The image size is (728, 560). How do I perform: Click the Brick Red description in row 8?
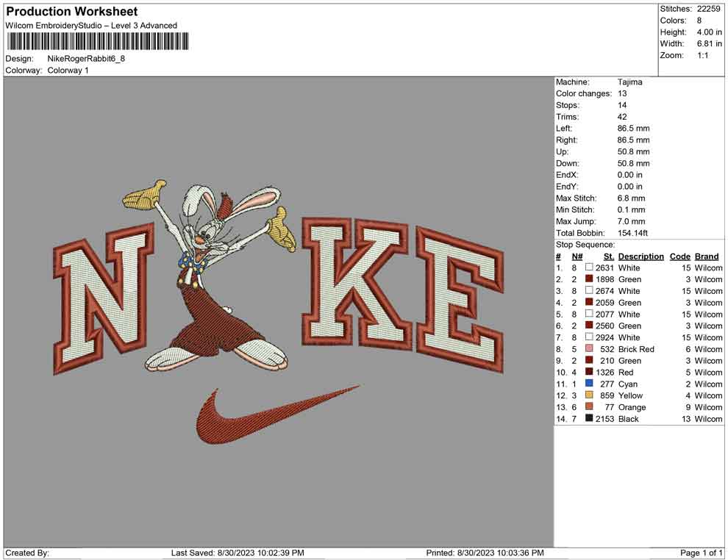636,349
